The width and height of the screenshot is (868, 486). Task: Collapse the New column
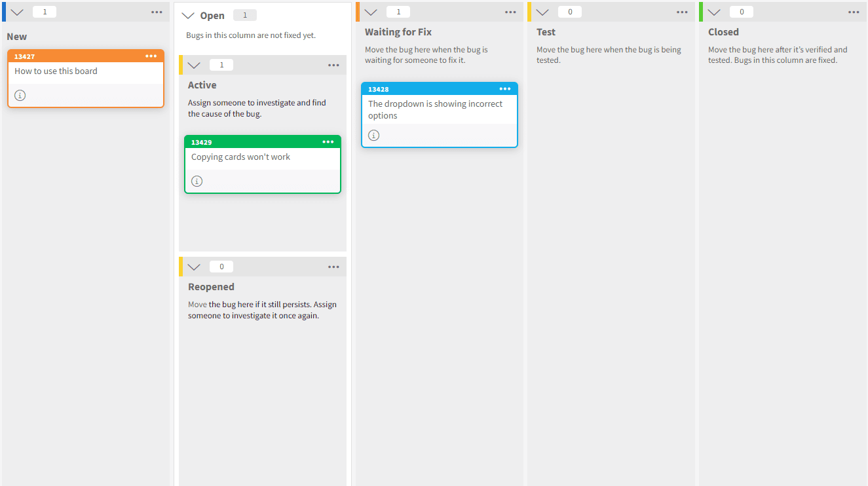[x=17, y=12]
